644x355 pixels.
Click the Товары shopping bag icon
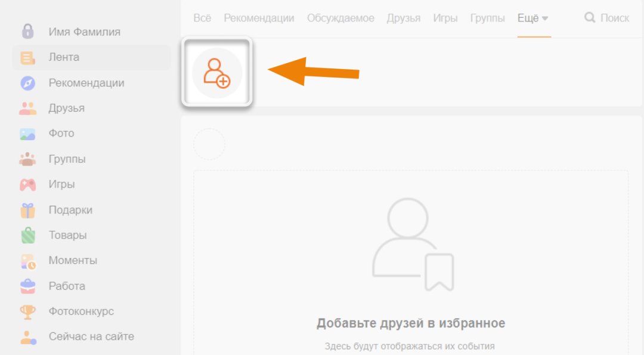click(27, 235)
